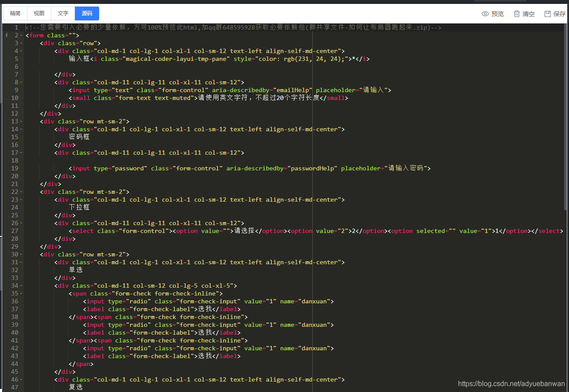
Task: Click the 下拉框 text on line 24
Action: pyautogui.click(x=79, y=207)
